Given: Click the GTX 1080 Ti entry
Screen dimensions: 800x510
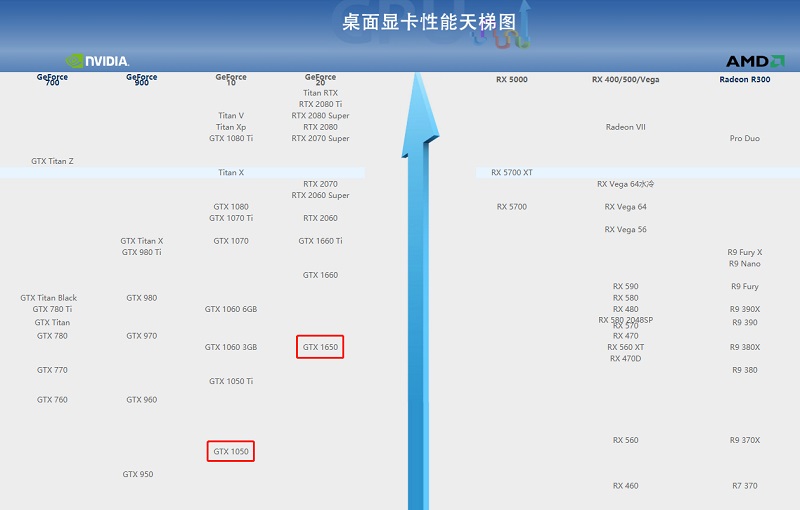Looking at the screenshot, I should point(231,138).
